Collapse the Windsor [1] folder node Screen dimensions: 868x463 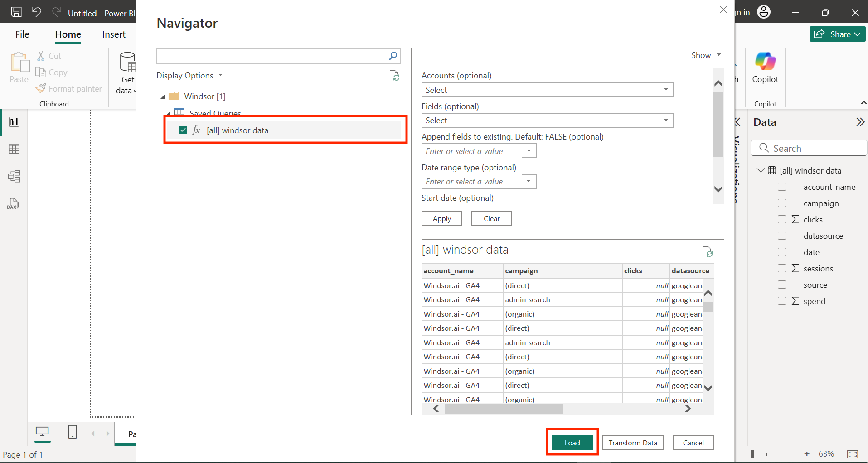pos(163,96)
